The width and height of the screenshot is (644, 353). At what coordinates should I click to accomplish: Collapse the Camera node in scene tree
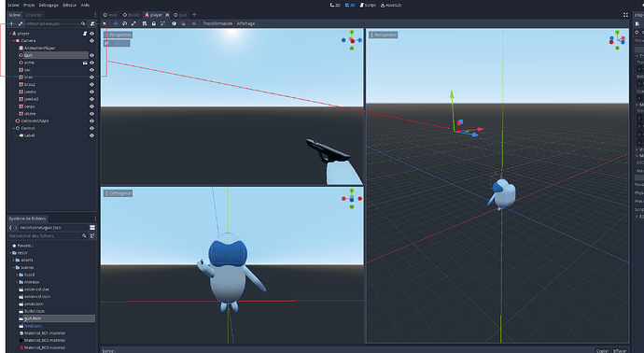[14, 41]
